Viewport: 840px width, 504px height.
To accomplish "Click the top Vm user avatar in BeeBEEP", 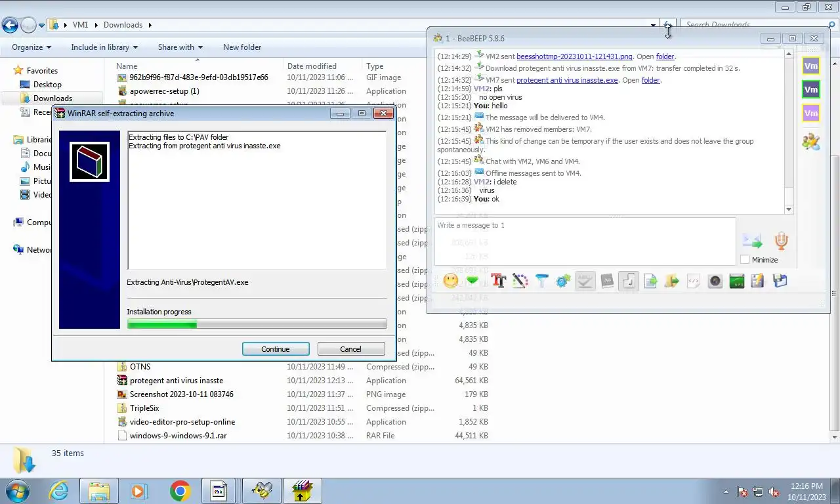I will tap(811, 66).
